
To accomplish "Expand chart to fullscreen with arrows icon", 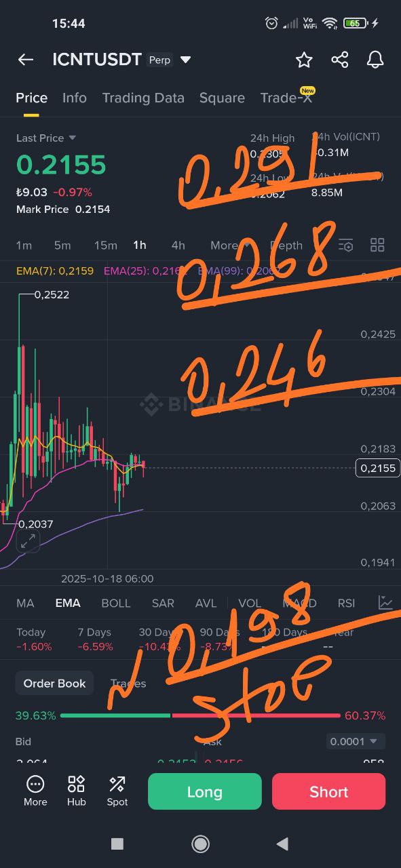I will point(28,541).
